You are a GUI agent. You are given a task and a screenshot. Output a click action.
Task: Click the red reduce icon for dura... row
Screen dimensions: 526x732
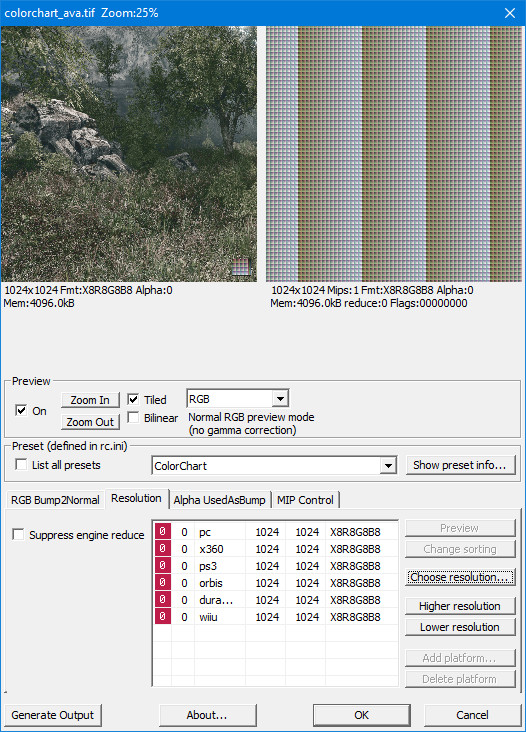tap(162, 599)
